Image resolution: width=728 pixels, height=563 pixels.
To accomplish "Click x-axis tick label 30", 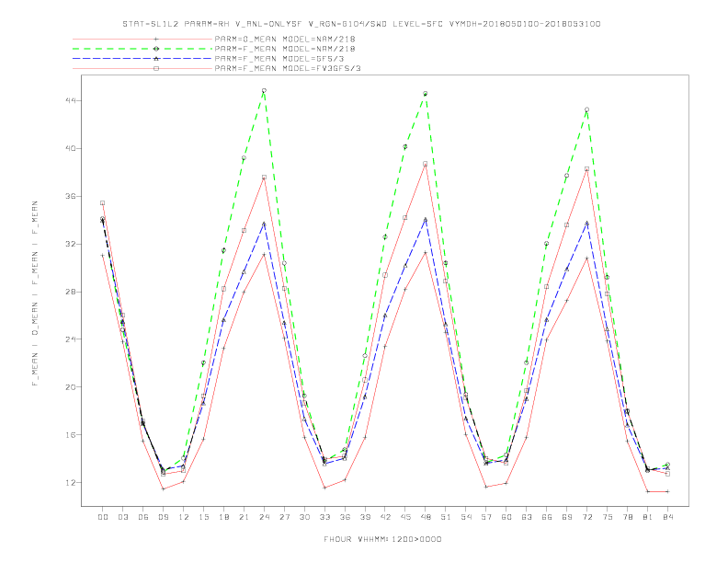I will coord(304,517).
